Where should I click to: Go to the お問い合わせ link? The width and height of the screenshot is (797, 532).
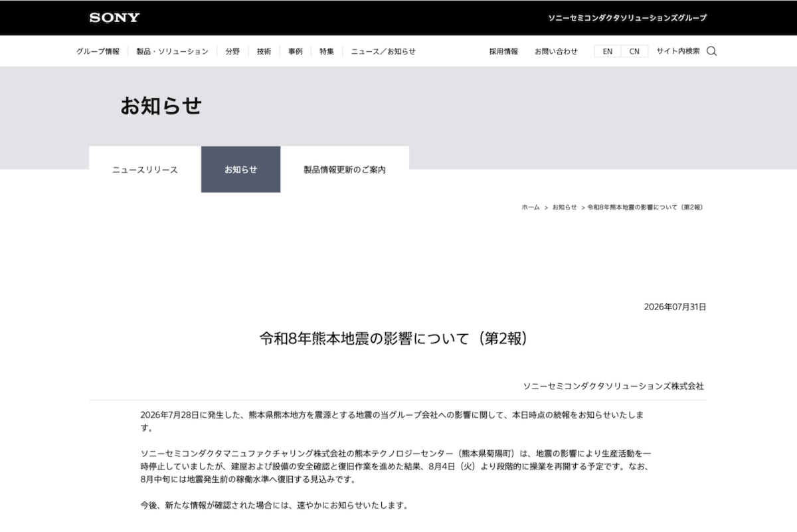tap(556, 51)
